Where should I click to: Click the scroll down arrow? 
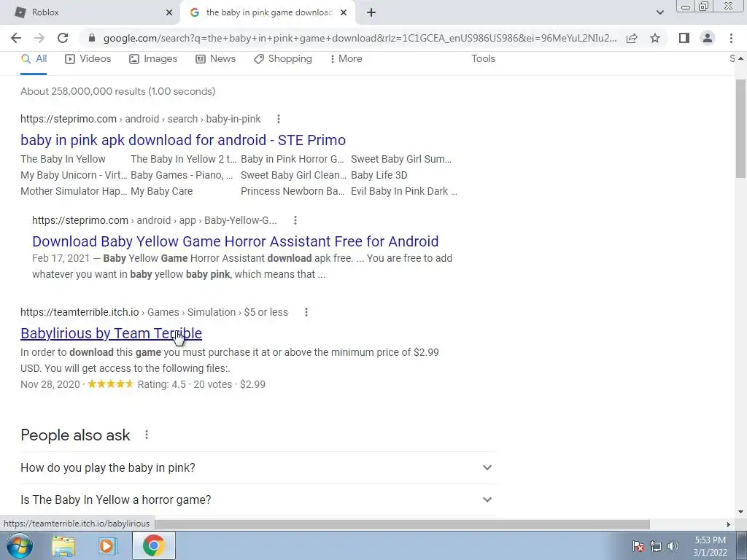point(740,513)
